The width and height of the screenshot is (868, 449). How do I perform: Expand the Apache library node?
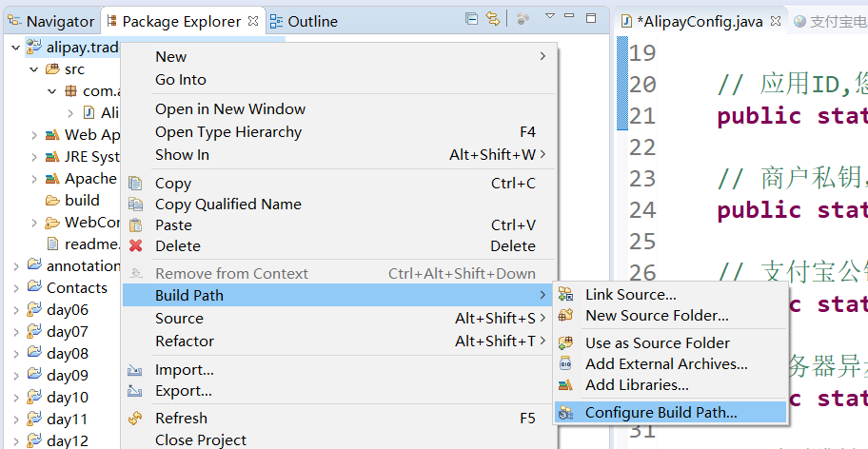coord(34,179)
